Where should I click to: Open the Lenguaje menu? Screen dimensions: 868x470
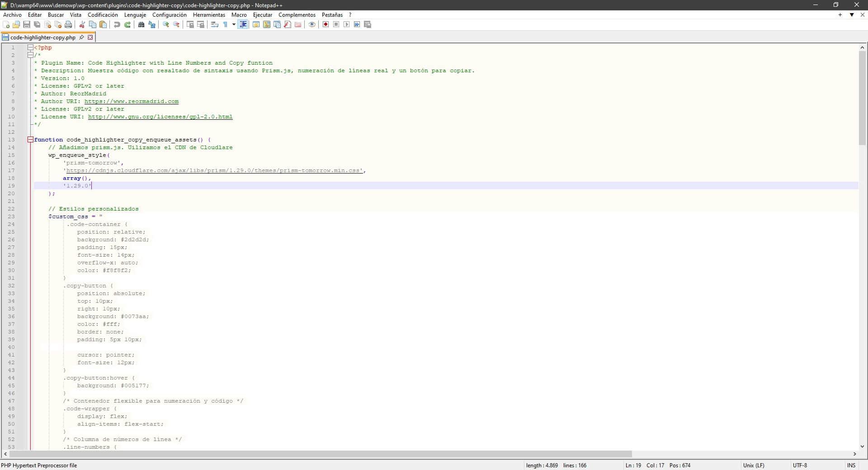coord(135,15)
